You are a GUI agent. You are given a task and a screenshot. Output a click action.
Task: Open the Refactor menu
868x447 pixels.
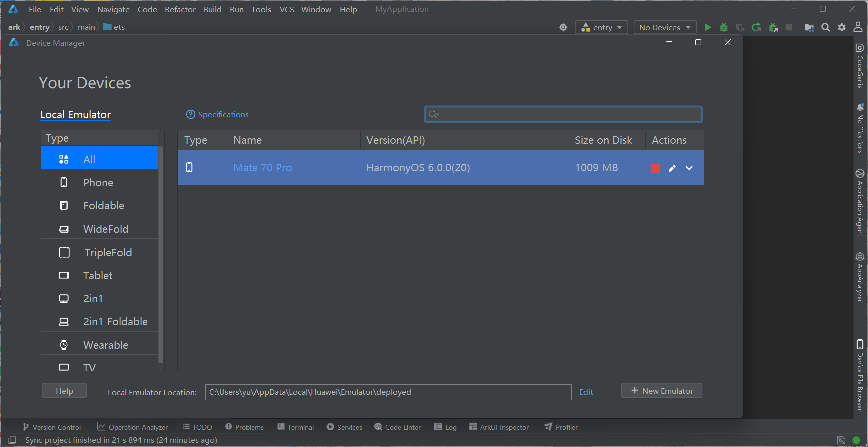click(x=180, y=9)
